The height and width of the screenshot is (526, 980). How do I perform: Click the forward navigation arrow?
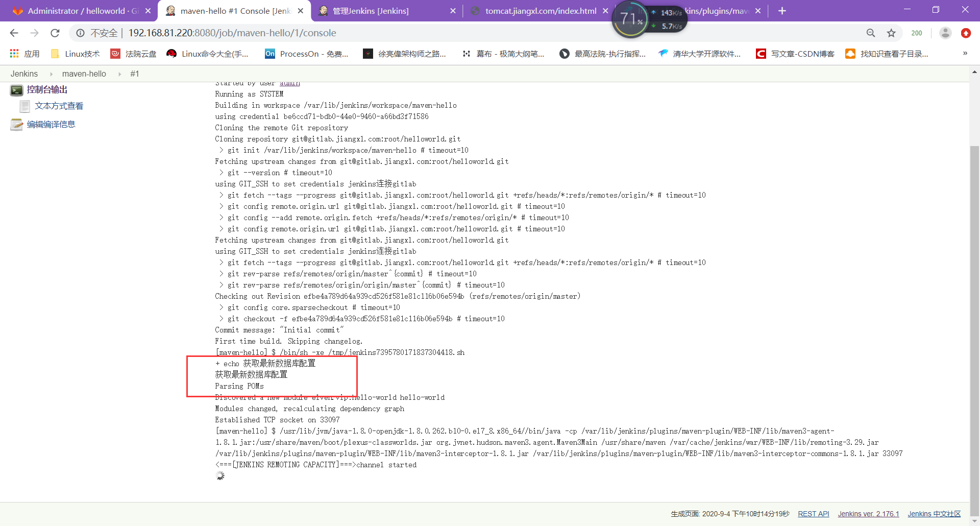pyautogui.click(x=34, y=33)
